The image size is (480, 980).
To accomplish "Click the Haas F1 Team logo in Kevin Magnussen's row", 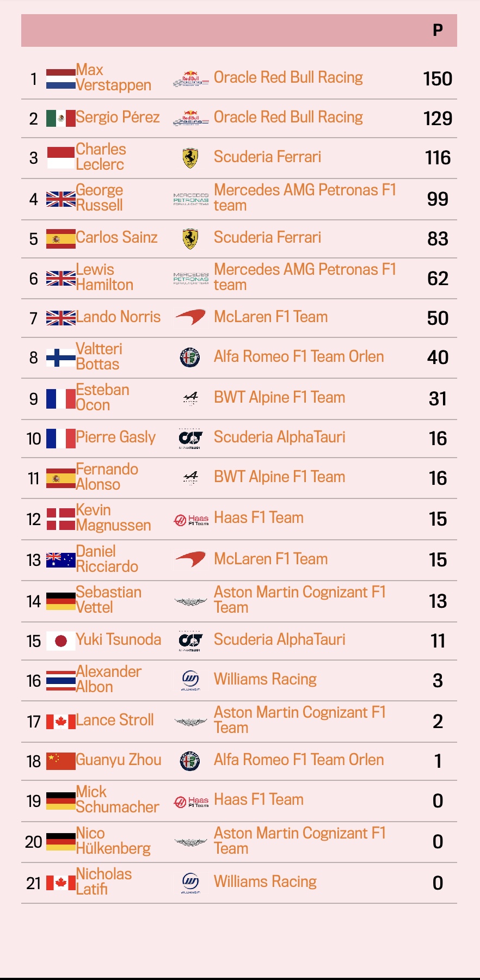I will click(191, 521).
